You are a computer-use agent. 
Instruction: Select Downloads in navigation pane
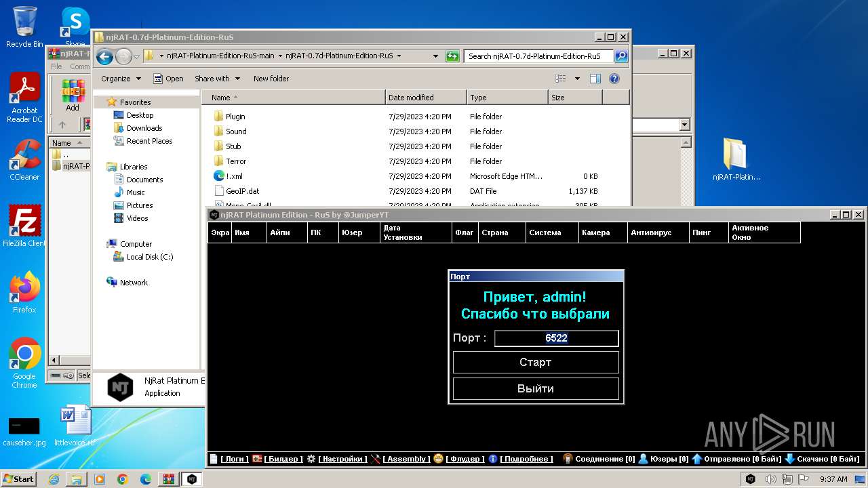pyautogui.click(x=144, y=128)
